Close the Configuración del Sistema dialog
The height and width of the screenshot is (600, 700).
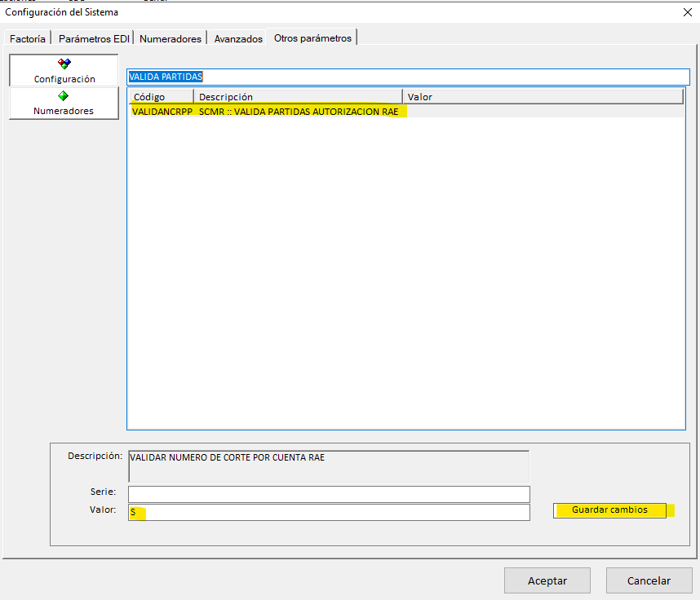686,12
